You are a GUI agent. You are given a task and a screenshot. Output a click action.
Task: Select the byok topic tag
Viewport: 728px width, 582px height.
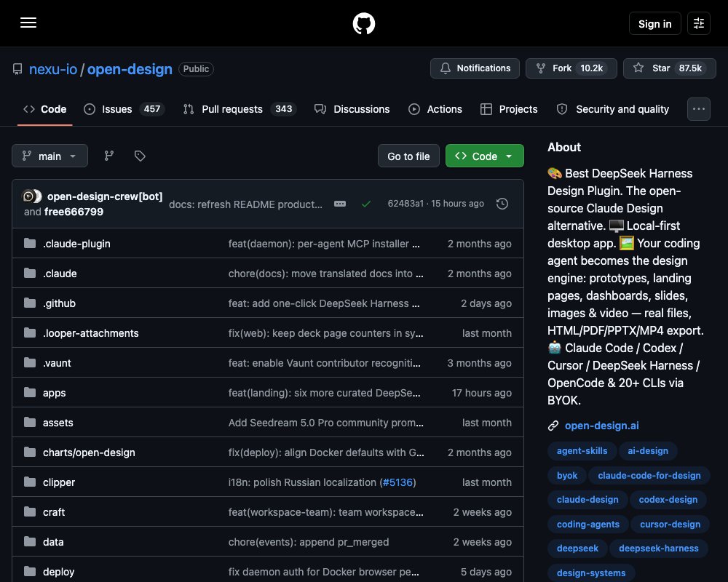coord(567,475)
